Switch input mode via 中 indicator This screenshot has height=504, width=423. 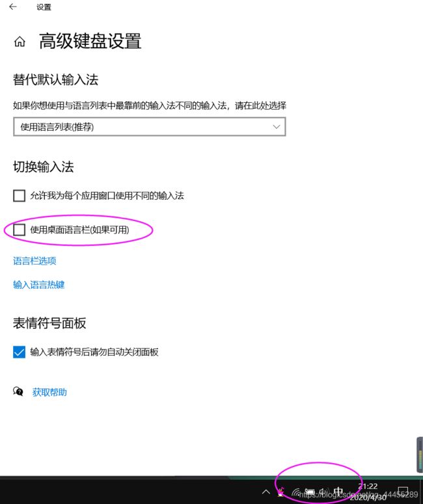(x=338, y=492)
